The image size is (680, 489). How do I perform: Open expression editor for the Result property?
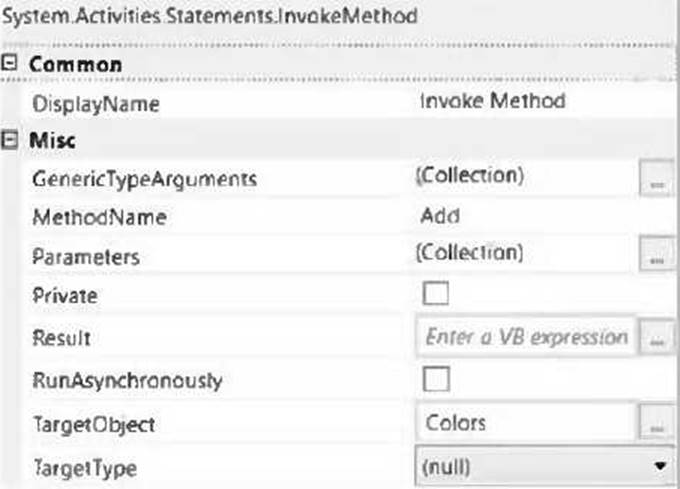point(655,338)
